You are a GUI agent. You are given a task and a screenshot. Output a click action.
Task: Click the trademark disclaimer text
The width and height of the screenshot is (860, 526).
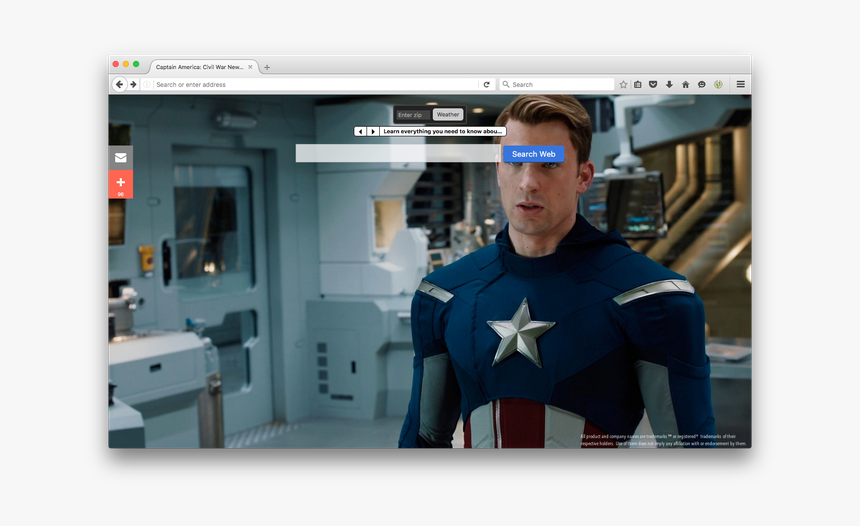tap(663, 440)
